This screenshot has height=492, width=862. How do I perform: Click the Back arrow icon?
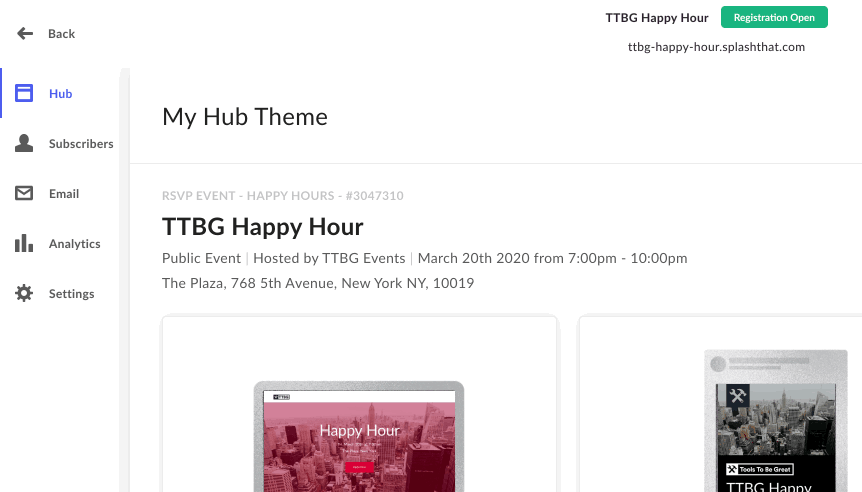coord(25,34)
